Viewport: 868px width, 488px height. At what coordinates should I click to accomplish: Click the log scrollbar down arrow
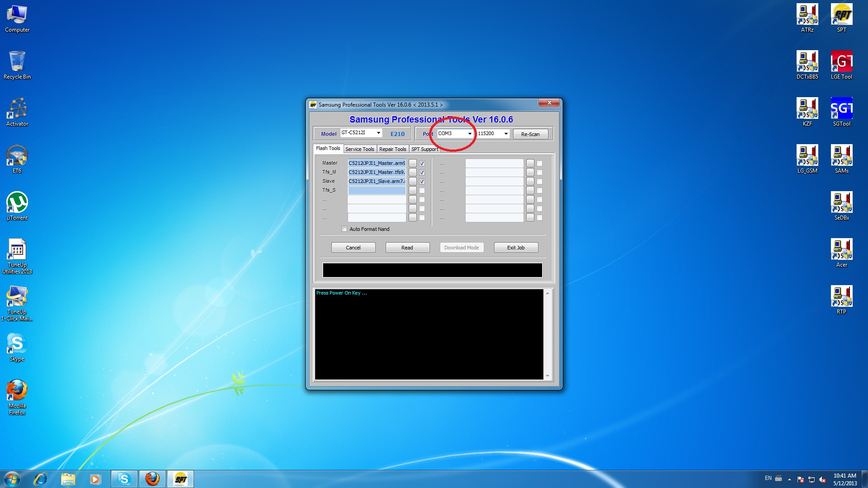point(547,376)
